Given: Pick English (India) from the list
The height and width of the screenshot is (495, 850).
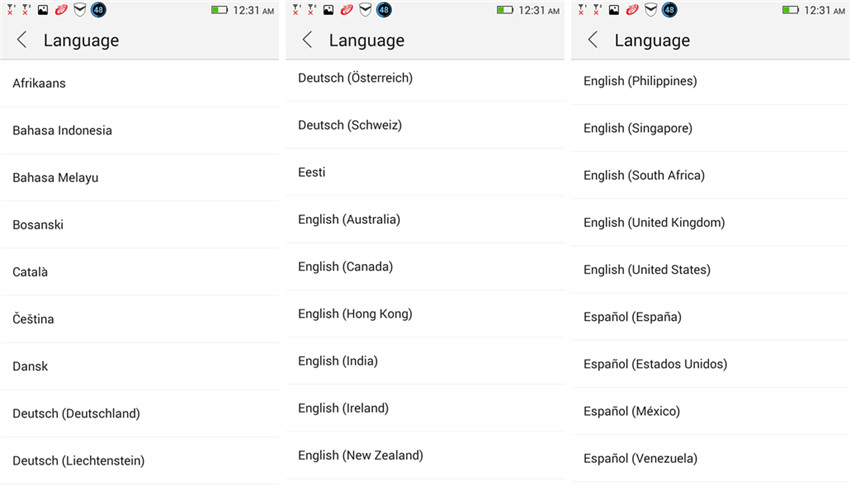Looking at the screenshot, I should (x=338, y=361).
